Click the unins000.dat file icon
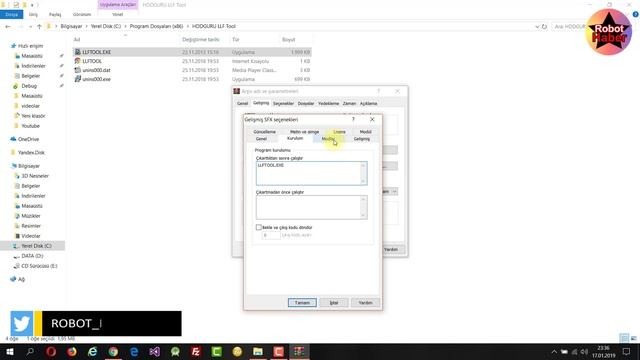 [x=78, y=70]
